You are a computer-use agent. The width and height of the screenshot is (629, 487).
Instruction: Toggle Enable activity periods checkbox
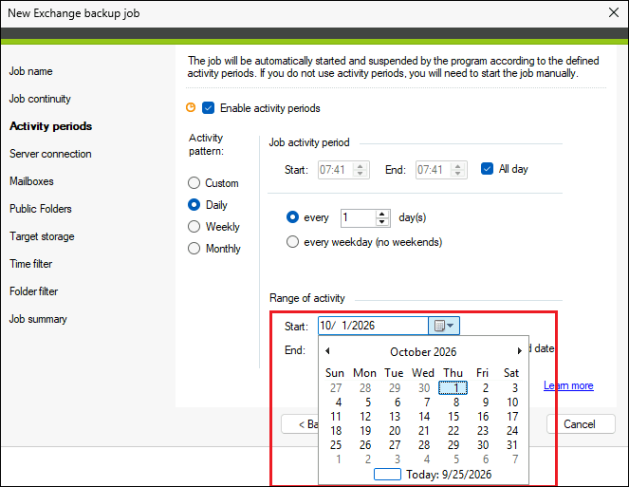click(208, 108)
